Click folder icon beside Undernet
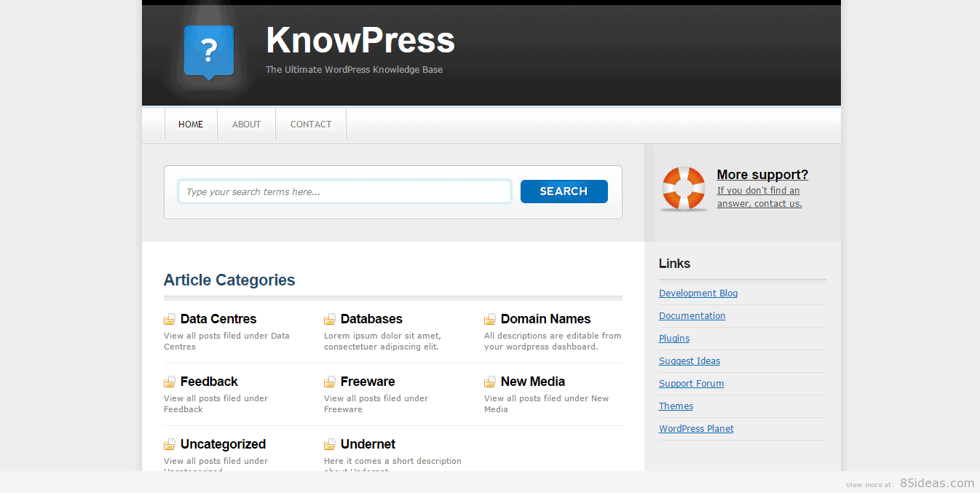 330,444
